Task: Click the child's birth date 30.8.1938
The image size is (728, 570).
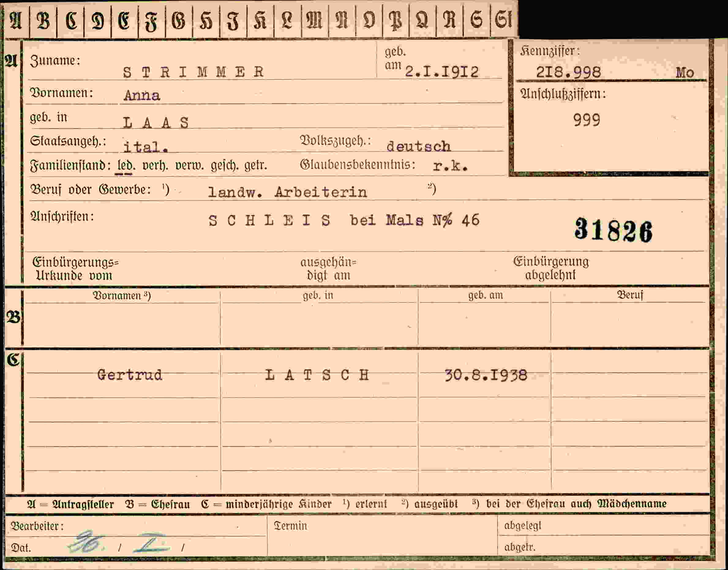Action: click(486, 375)
